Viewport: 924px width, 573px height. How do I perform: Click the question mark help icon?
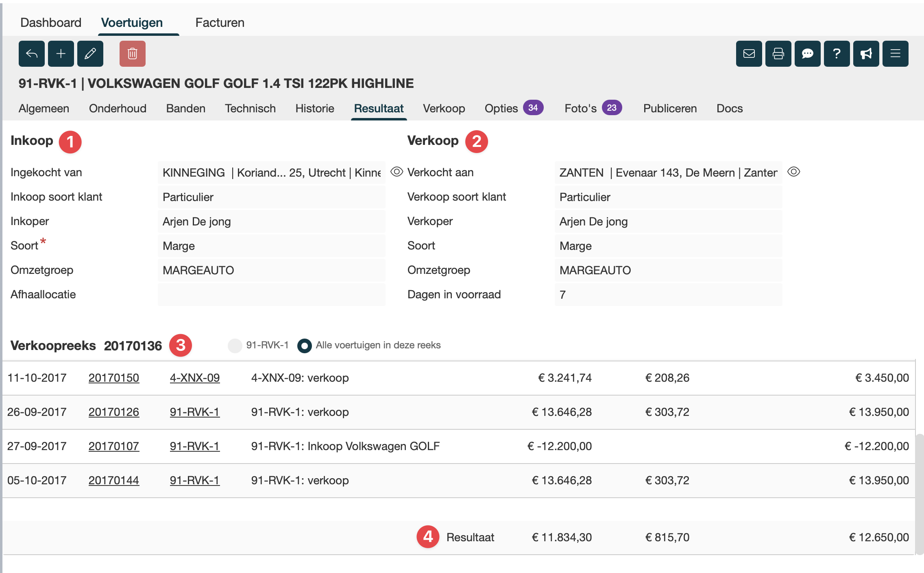[837, 54]
